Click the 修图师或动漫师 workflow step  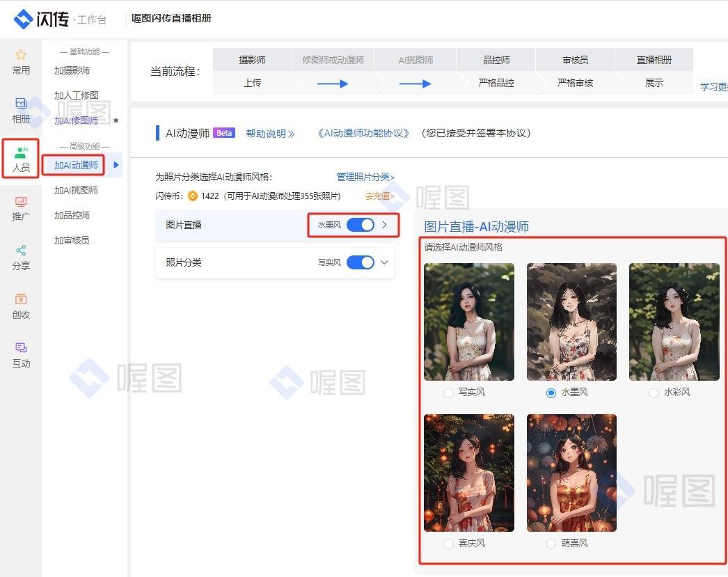pos(333,71)
